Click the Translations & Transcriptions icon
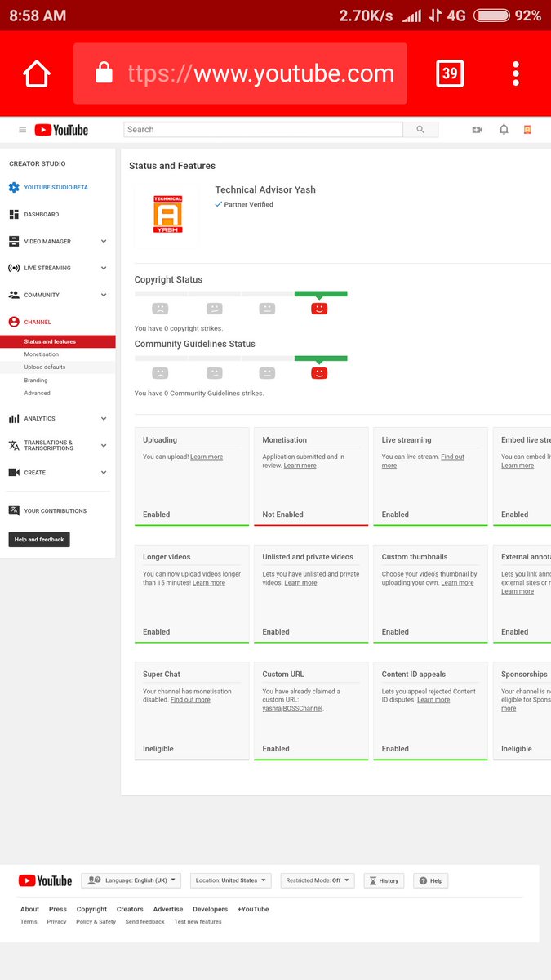The width and height of the screenshot is (551, 980). (x=14, y=445)
